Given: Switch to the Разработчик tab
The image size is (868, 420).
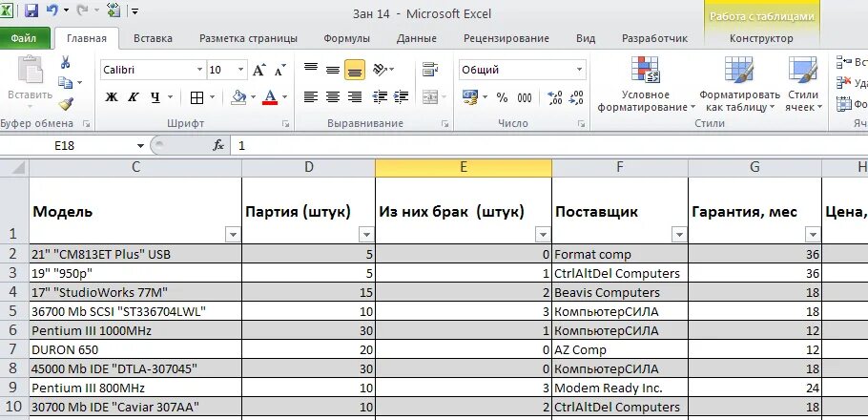Looking at the screenshot, I should coord(655,38).
